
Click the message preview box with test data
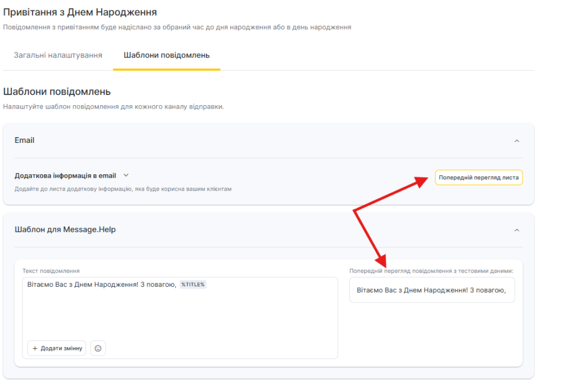431,290
